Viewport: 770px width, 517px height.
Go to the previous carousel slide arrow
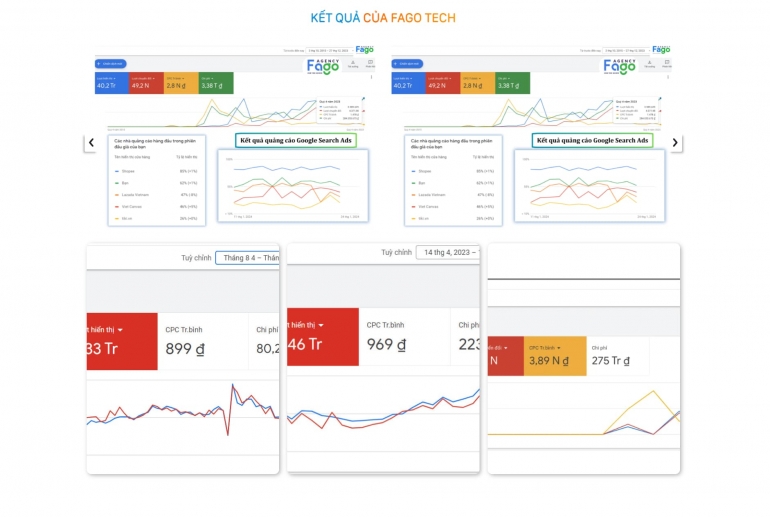click(91, 142)
